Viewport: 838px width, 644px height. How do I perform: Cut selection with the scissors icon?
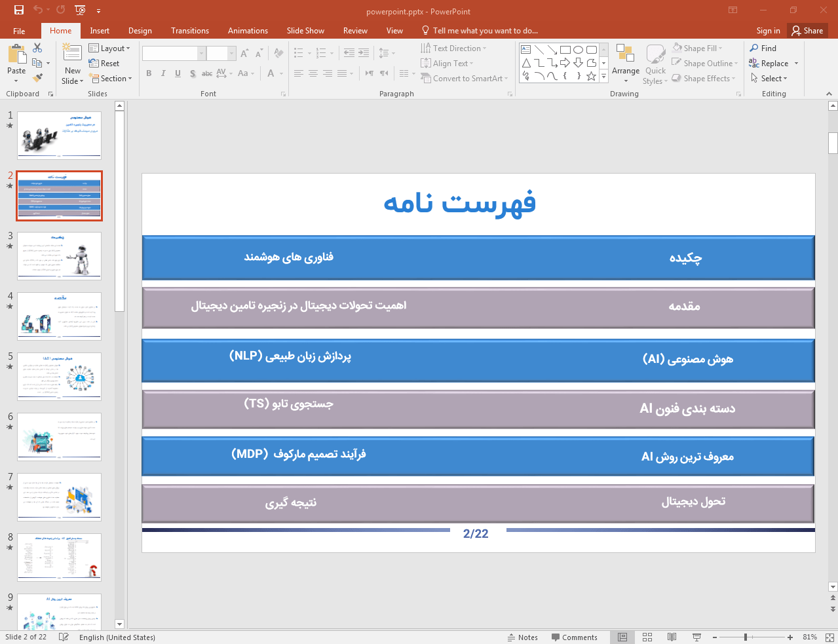tap(37, 48)
